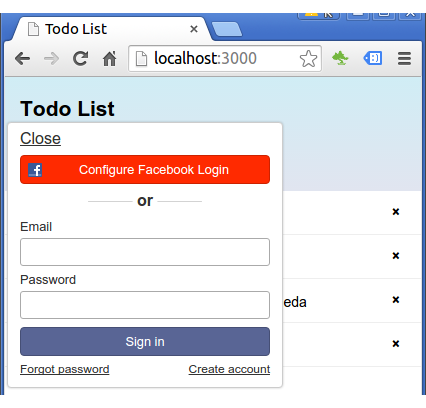
Task: Click the localhost:3000 address bar
Action: (225, 59)
